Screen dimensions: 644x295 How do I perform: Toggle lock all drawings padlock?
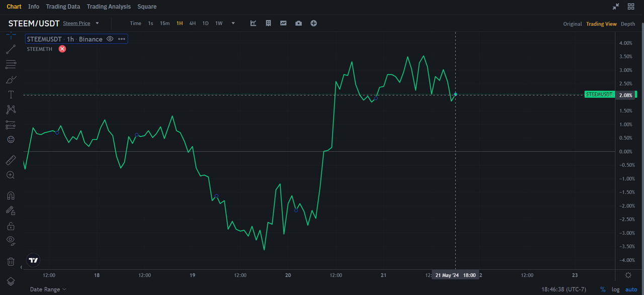click(11, 226)
